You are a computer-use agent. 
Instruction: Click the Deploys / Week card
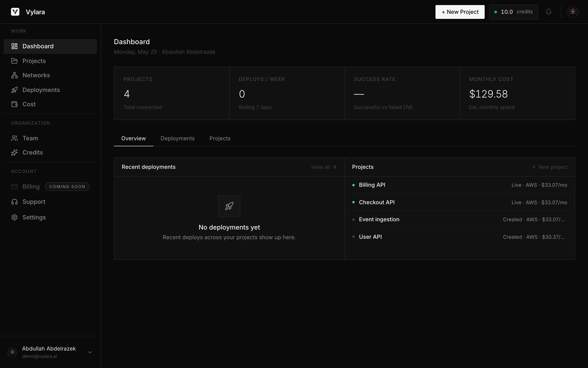pyautogui.click(x=287, y=93)
